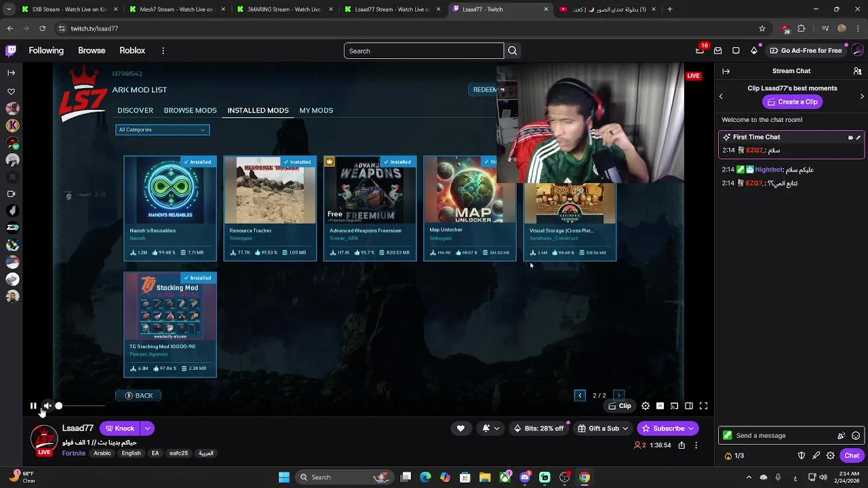
Task: Collapse the Stream Chat panel
Action: click(x=726, y=71)
